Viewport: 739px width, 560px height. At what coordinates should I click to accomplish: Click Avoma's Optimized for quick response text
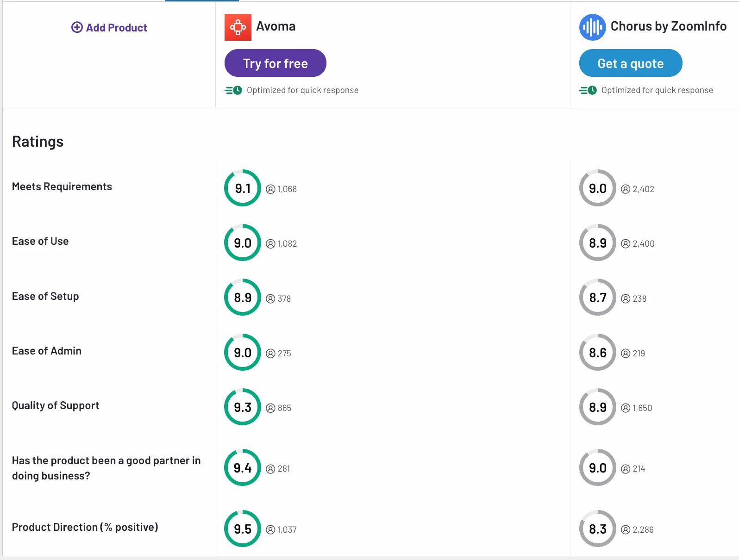pyautogui.click(x=303, y=90)
